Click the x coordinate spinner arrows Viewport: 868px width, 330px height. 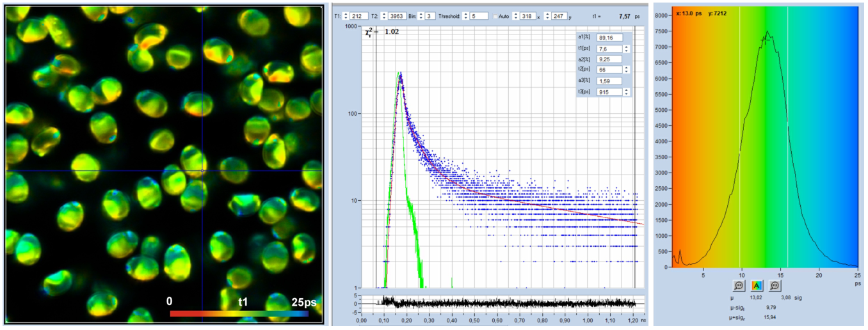click(x=516, y=16)
